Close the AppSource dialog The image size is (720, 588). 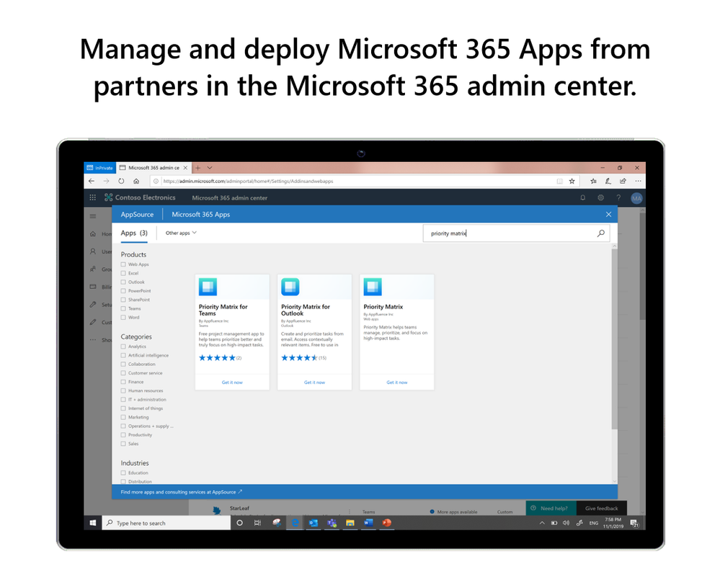coord(608,214)
